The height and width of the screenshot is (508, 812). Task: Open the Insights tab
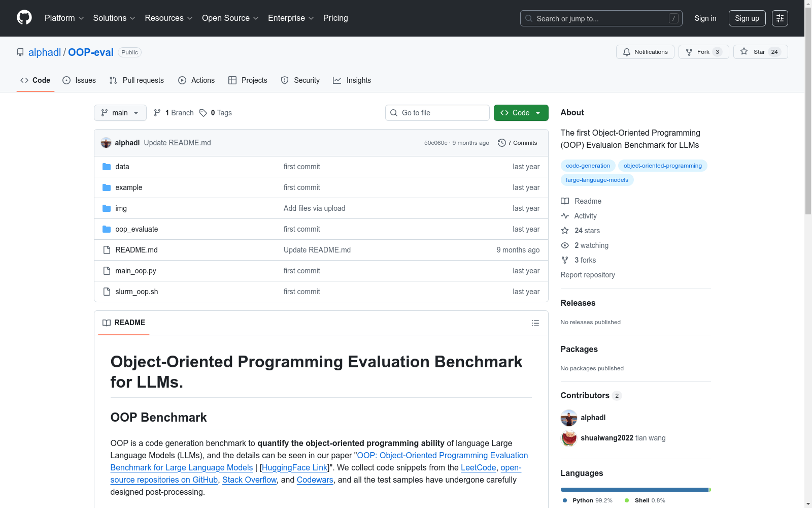click(352, 80)
